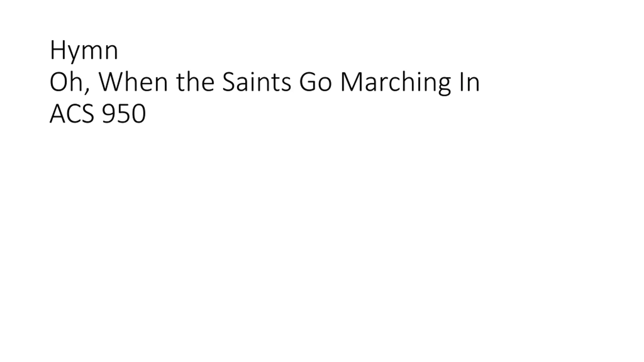The height and width of the screenshot is (362, 644).
Task: Click the number "950" on the third line
Action: 124,114
